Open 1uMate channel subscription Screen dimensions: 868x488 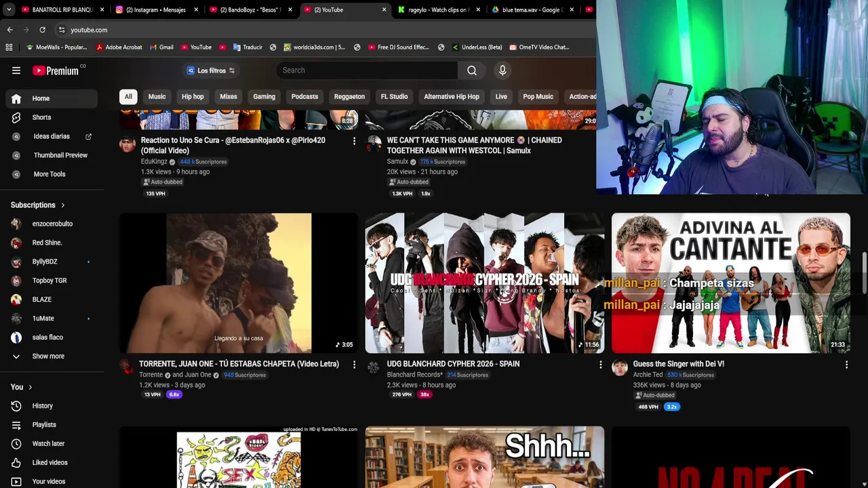(x=52, y=319)
